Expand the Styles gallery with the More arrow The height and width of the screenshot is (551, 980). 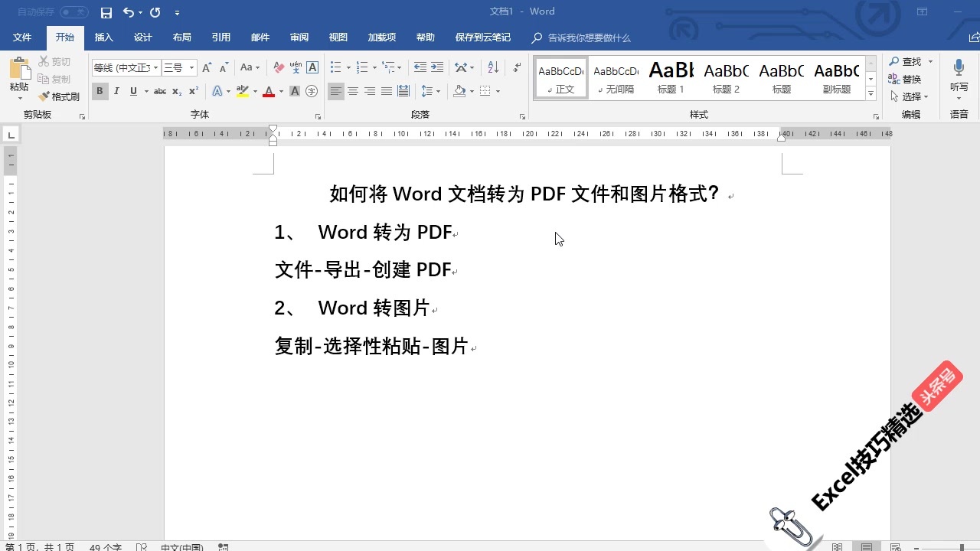(871, 94)
